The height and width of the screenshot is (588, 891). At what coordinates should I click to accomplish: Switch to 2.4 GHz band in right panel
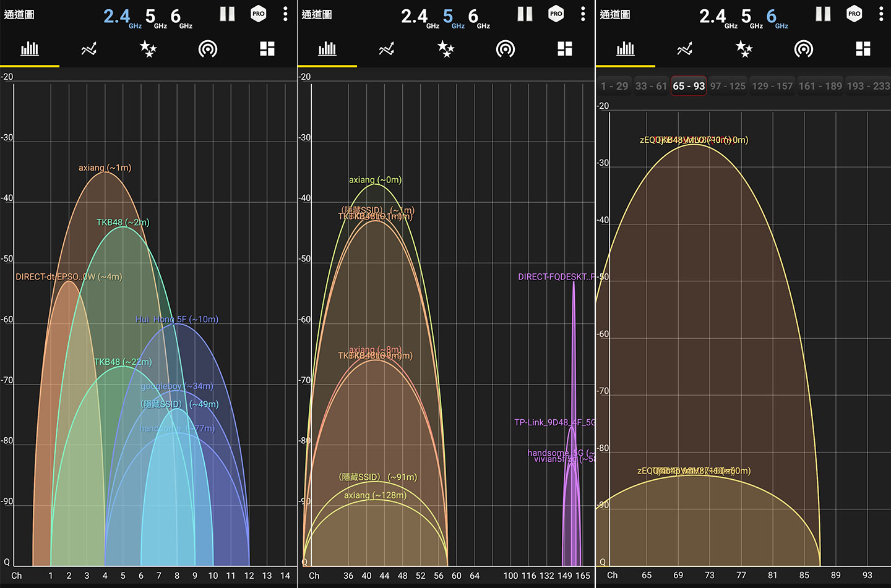718,17
